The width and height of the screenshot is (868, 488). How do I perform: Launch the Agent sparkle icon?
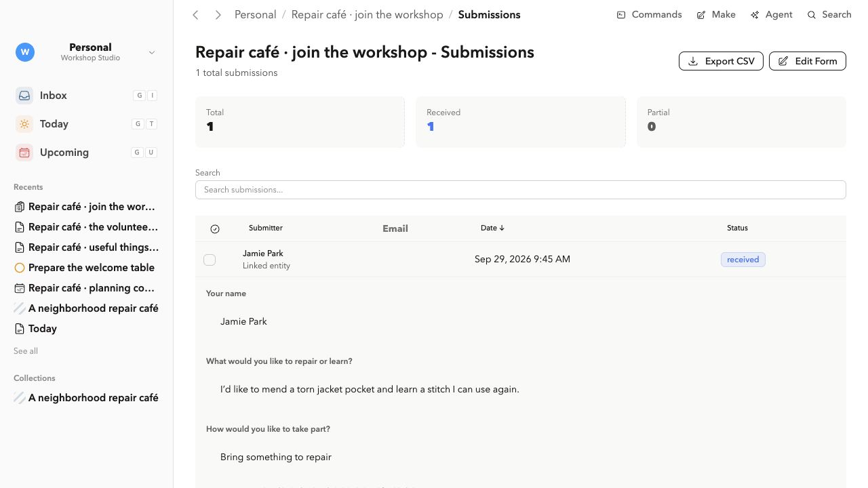click(x=755, y=15)
